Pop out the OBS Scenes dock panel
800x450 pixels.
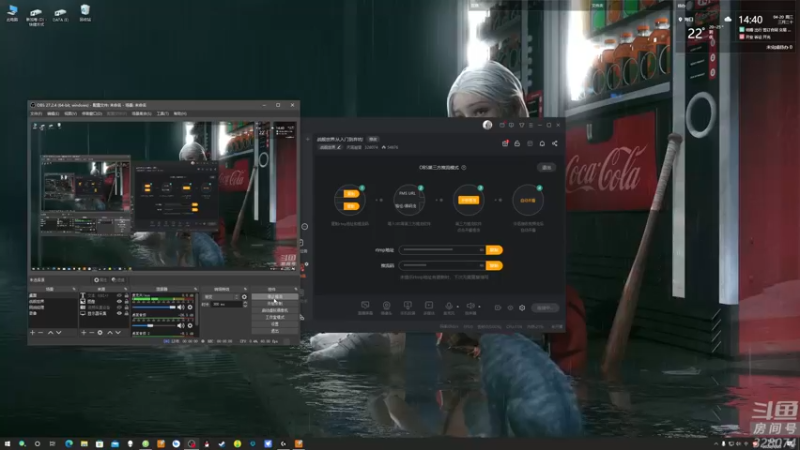(x=74, y=289)
